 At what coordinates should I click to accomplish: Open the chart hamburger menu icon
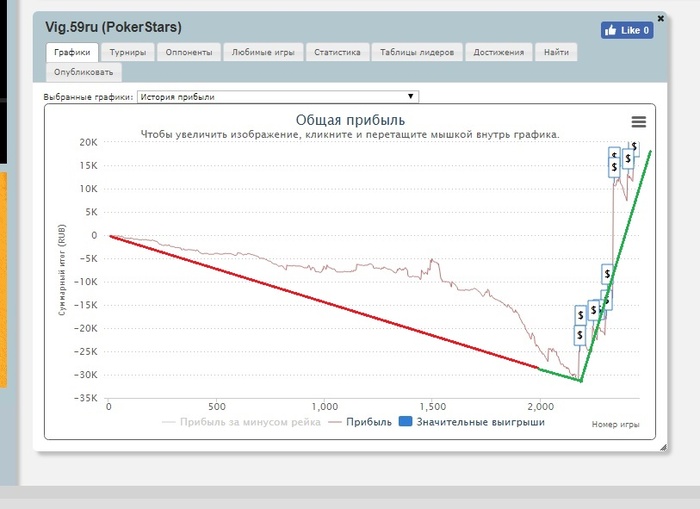click(638, 122)
